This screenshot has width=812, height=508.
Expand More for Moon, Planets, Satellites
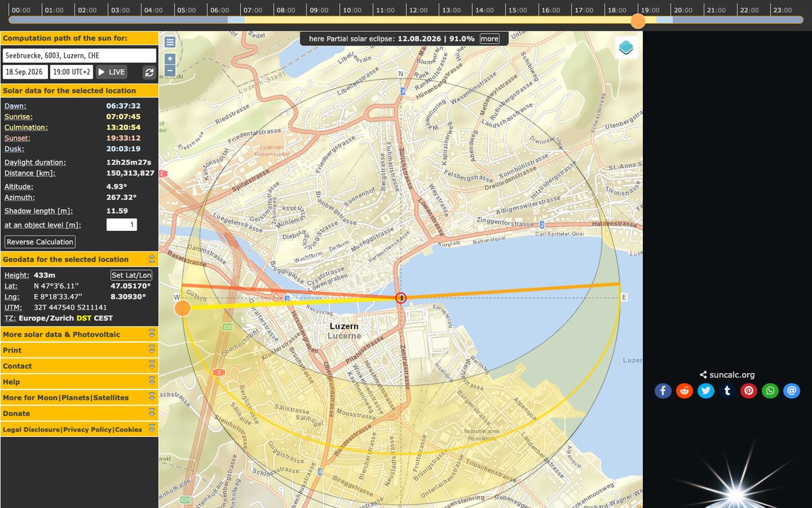pyautogui.click(x=79, y=398)
